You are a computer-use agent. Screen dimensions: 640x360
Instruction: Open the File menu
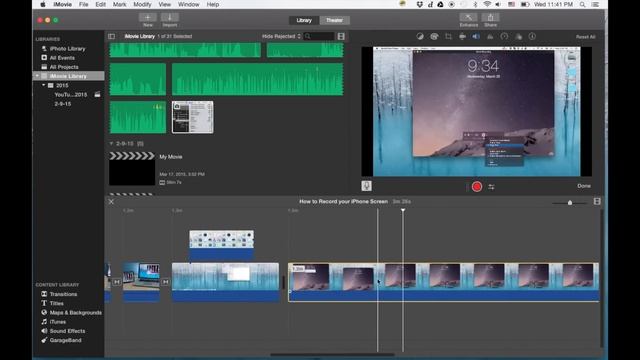[x=83, y=4]
